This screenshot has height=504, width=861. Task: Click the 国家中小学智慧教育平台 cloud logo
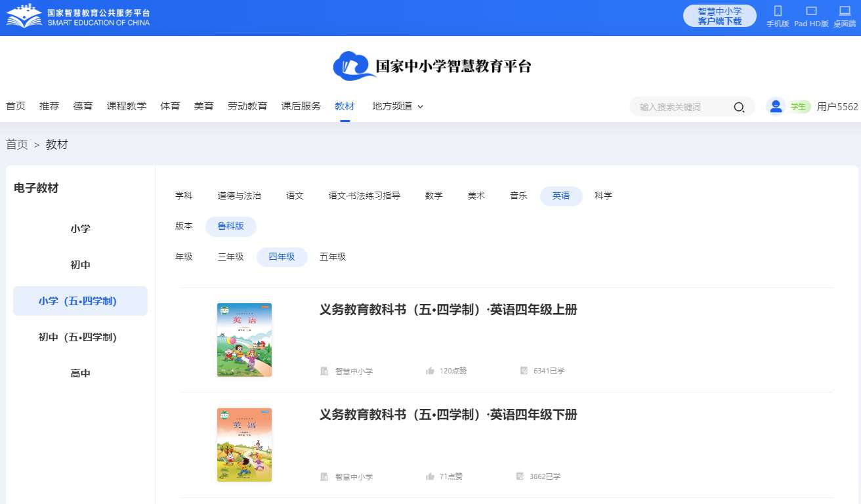[432, 66]
